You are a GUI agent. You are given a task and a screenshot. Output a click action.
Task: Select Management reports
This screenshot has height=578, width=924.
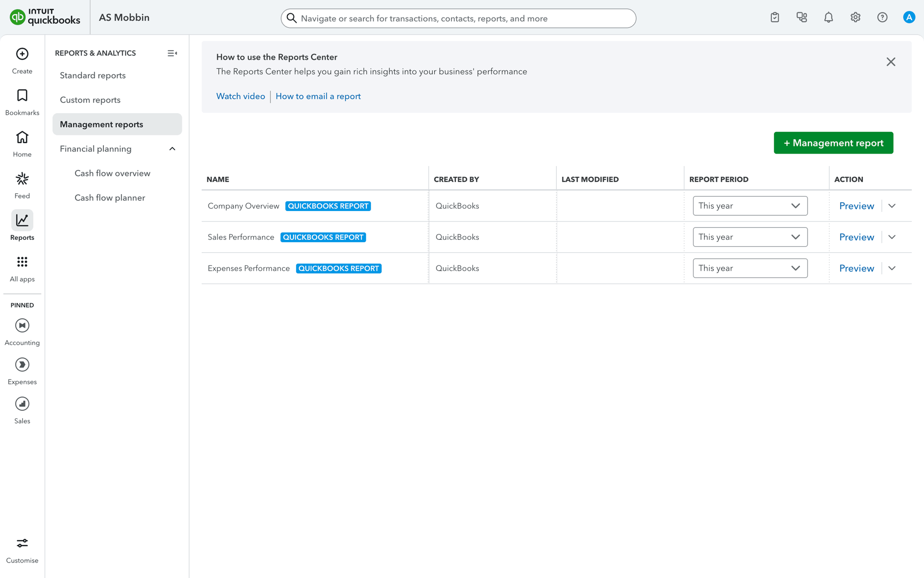117,124
